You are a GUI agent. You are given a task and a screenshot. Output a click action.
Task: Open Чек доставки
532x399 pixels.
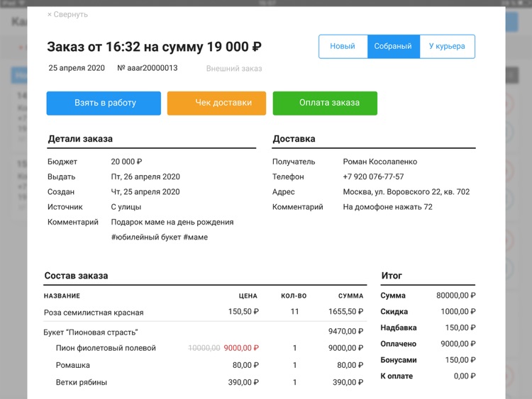pos(216,103)
